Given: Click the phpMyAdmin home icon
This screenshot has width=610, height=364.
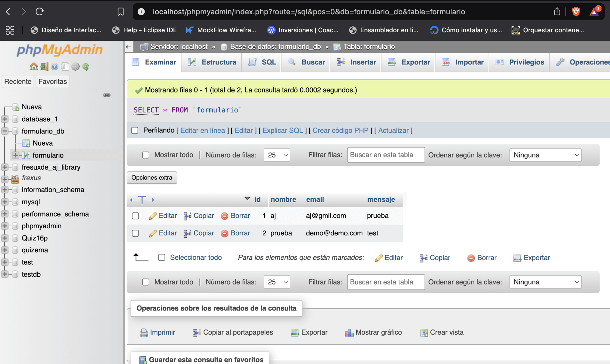Looking at the screenshot, I should (x=33, y=66).
